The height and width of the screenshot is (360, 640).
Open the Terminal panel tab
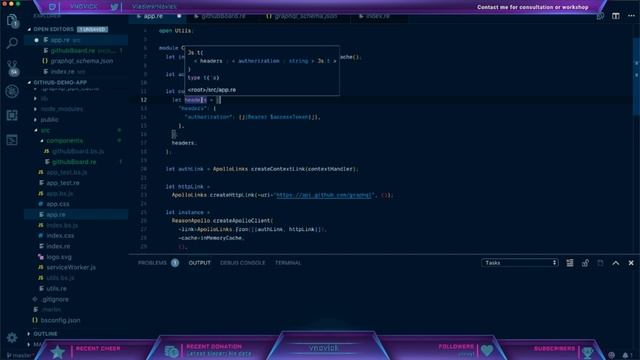pos(288,263)
